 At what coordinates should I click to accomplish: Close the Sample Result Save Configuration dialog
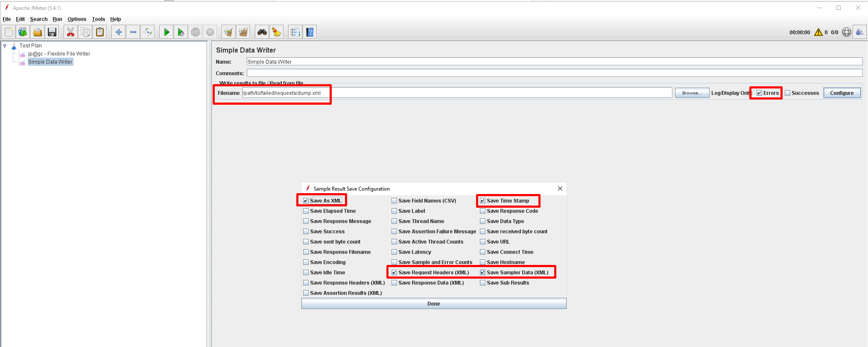point(560,188)
